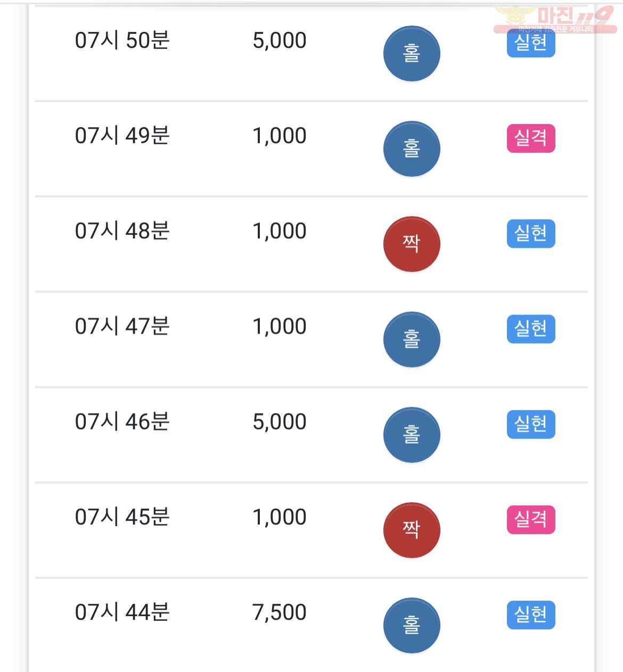The width and height of the screenshot is (623, 672).
Task: Click the 7,500 amount in 07시 44분 row
Action: (x=280, y=612)
